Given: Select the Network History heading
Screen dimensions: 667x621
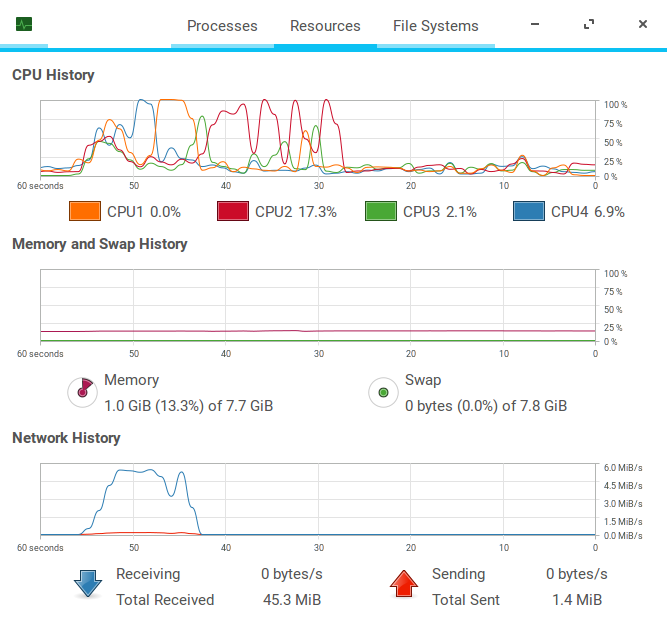Looking at the screenshot, I should point(66,438).
